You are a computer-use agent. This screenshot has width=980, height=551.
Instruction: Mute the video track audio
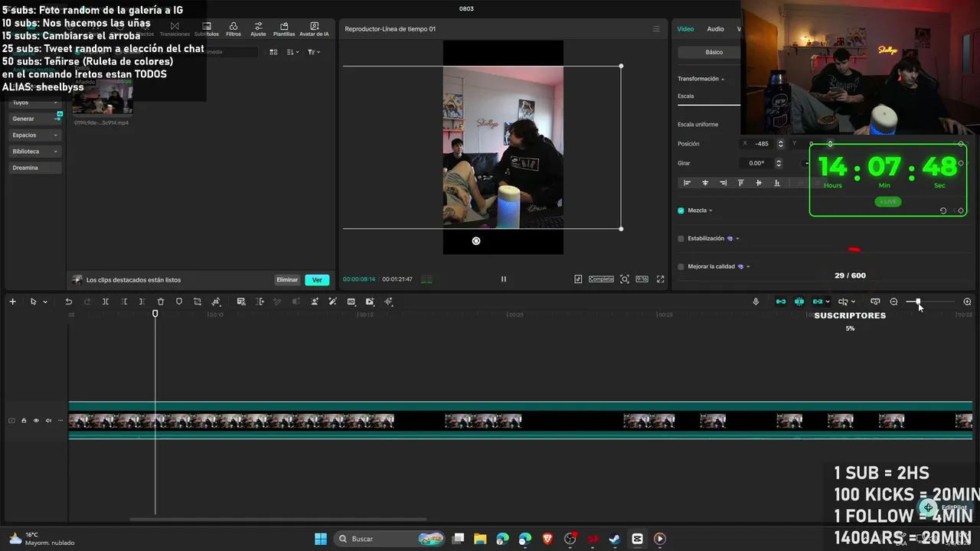(48, 420)
